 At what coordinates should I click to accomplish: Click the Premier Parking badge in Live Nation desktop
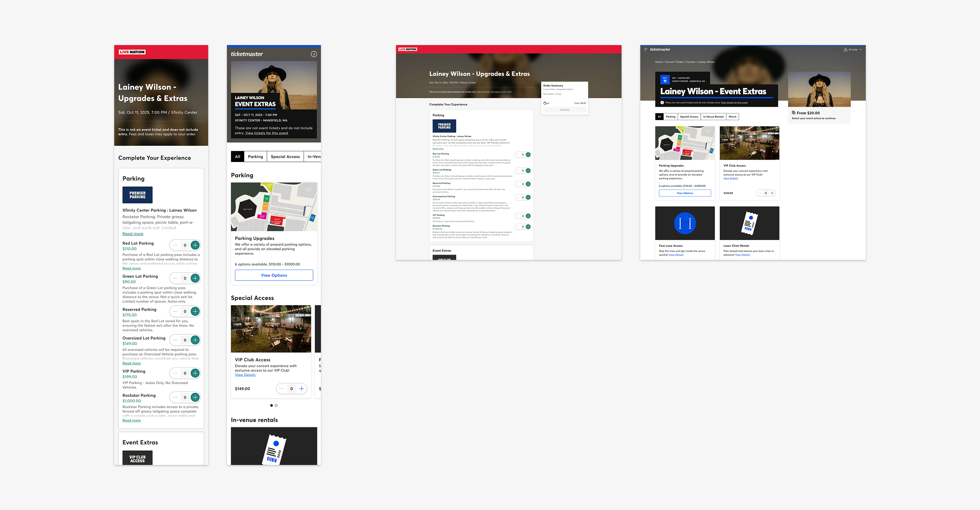pos(445,126)
